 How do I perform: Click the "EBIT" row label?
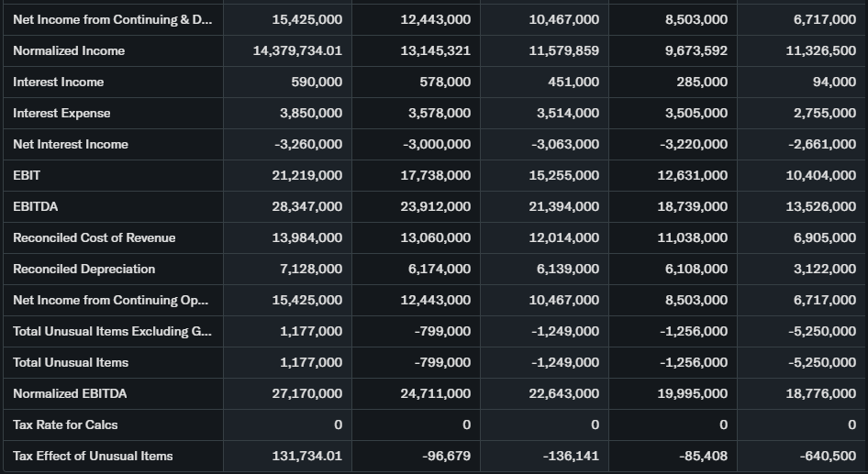point(27,175)
